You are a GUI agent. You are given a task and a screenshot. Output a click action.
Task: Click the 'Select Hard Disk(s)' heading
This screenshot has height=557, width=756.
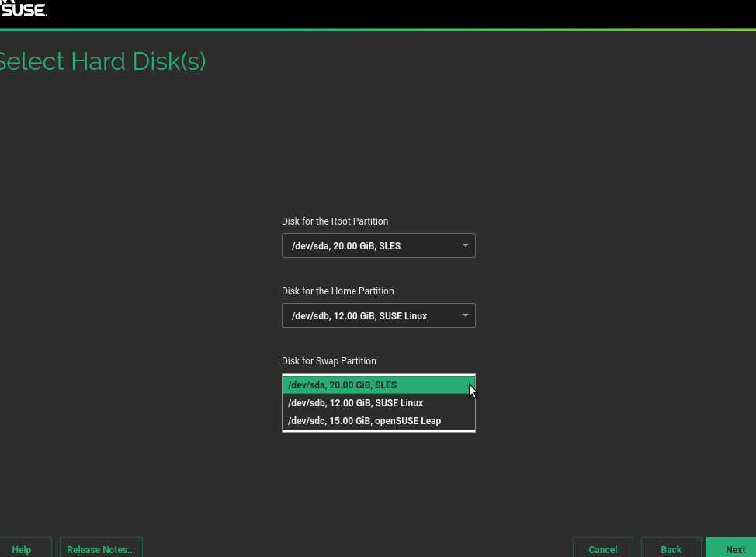102,62
